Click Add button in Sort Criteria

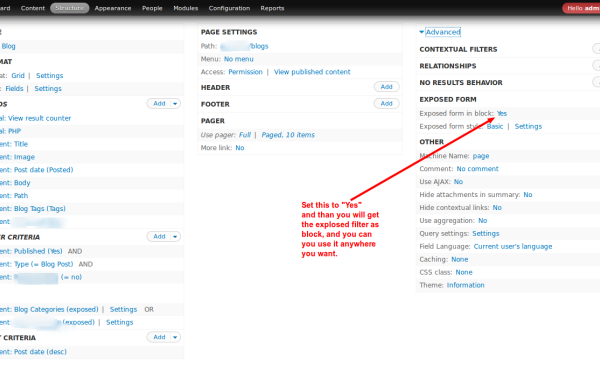(159, 337)
